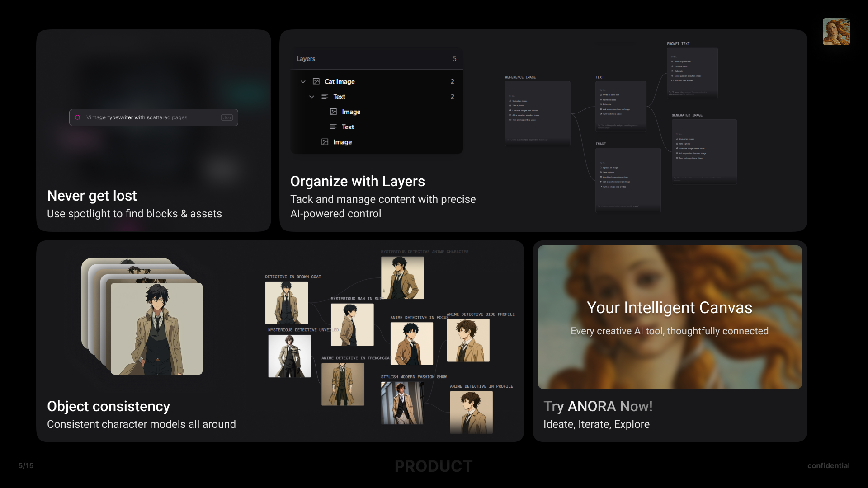Viewport: 868px width, 488px height.
Task: Click the Venus avatar in top-right corner
Action: click(836, 32)
